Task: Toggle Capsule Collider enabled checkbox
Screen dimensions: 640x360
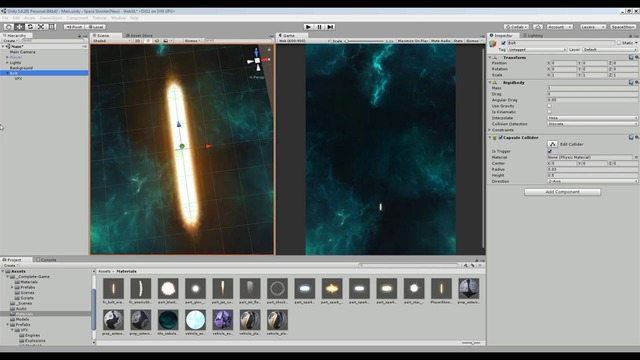Action: click(x=500, y=138)
